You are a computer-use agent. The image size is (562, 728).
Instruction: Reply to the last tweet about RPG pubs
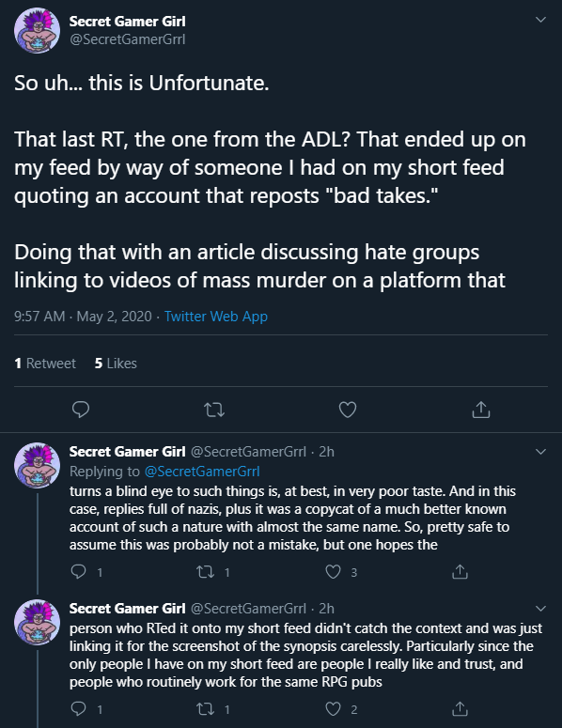[79, 708]
